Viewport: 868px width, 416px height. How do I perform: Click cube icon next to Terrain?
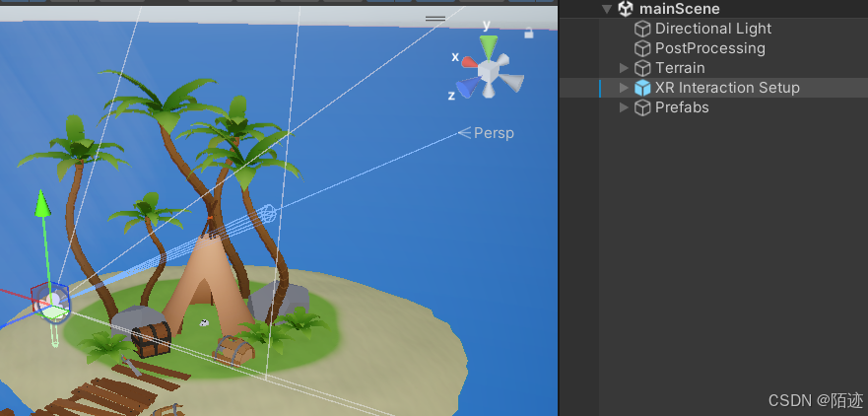(x=642, y=68)
